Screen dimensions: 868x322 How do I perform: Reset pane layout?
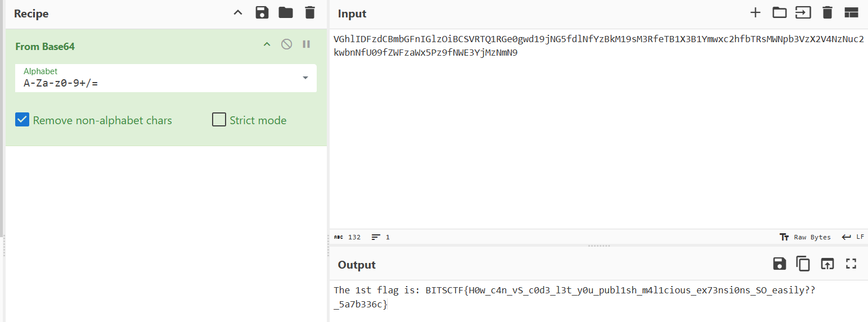click(x=851, y=12)
